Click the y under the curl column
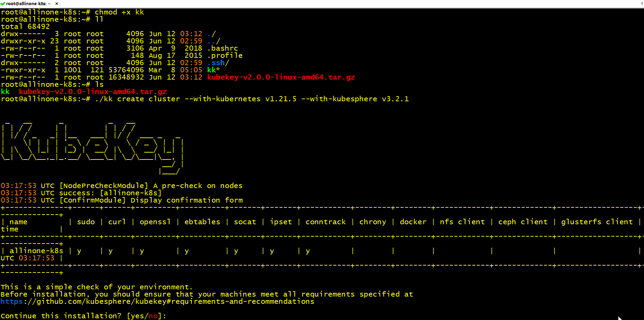This screenshot has width=644, height=320. [x=110, y=251]
